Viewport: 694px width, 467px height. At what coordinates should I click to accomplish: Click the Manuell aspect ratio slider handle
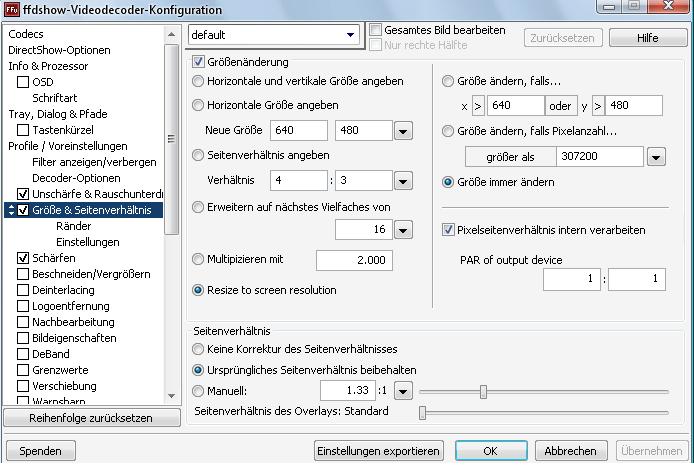pos(483,391)
